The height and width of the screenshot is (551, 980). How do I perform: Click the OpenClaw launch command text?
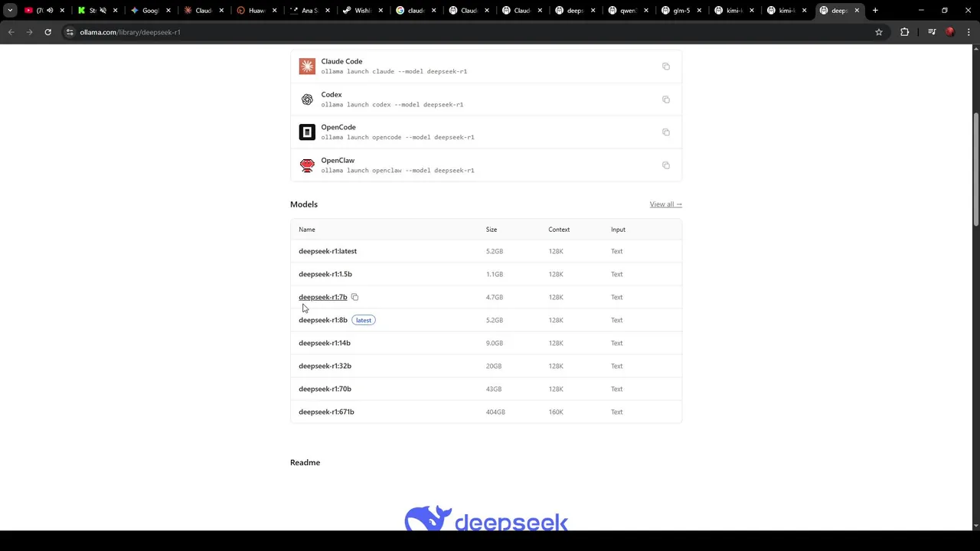[397, 171]
